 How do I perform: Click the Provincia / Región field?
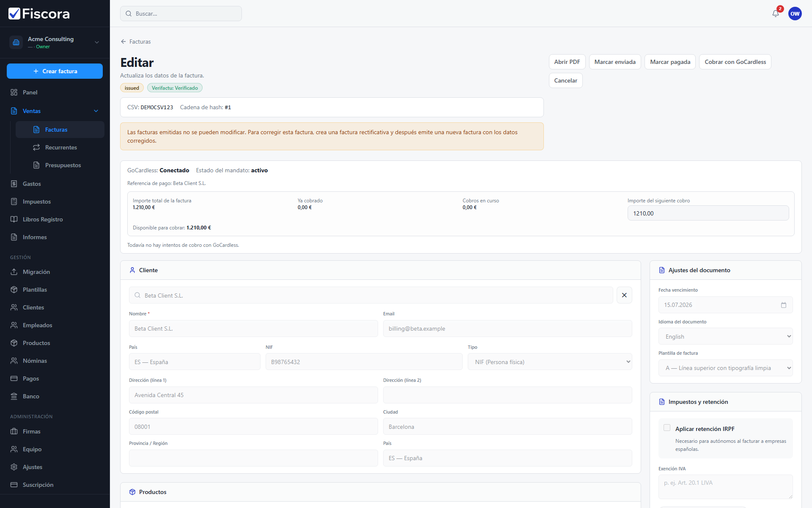(x=253, y=458)
